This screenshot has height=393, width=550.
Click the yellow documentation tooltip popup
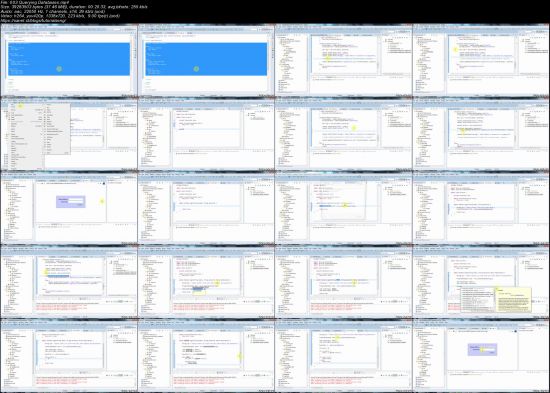[513, 299]
